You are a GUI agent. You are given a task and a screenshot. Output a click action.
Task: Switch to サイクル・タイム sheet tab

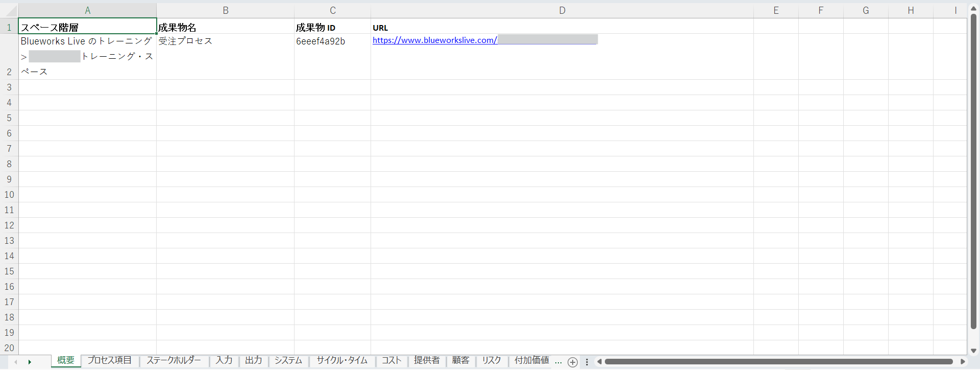[342, 360]
